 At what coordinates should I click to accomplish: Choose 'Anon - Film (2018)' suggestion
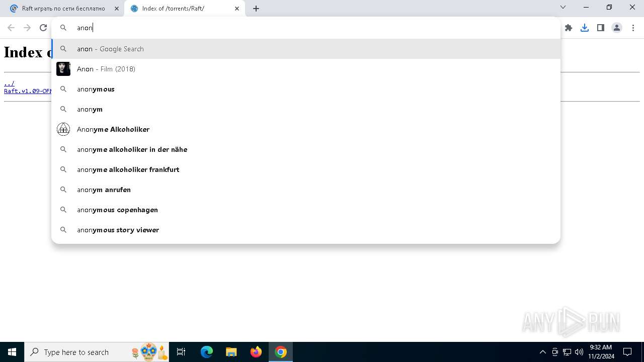(x=306, y=69)
